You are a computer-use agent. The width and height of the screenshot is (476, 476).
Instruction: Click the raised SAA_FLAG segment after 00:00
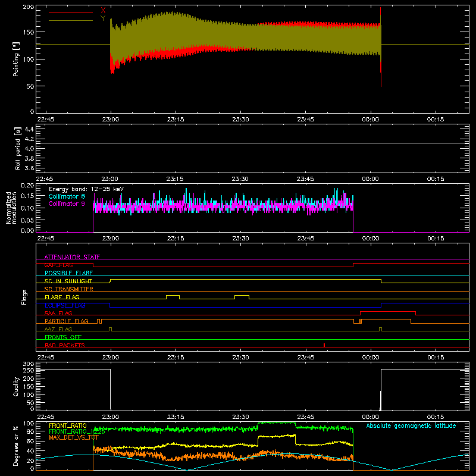coord(388,311)
